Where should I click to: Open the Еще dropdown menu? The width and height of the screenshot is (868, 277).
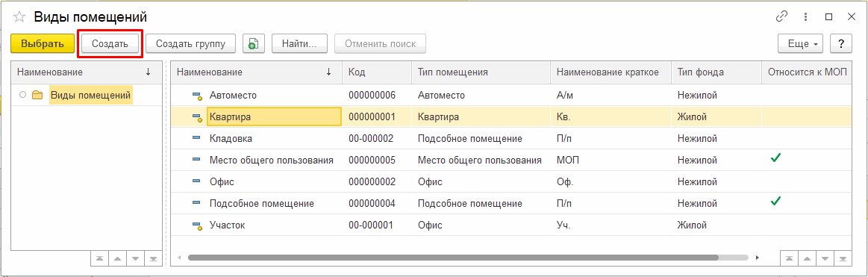coord(801,44)
